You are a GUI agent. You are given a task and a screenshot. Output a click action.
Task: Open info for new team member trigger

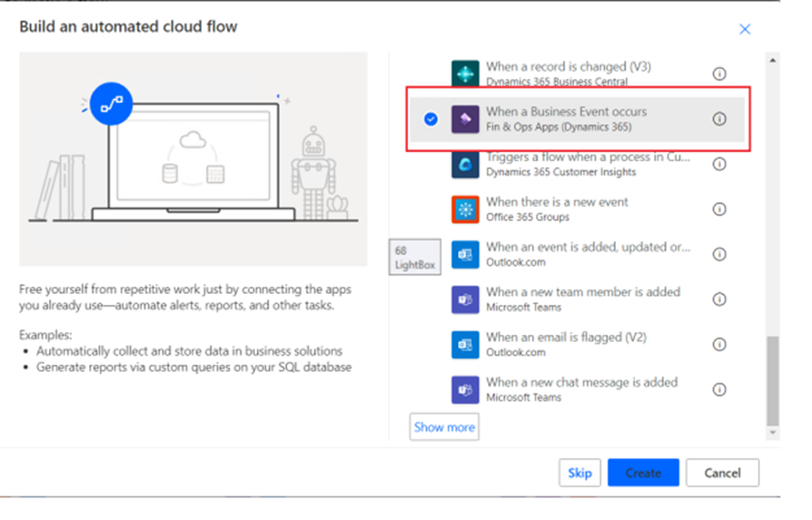[719, 299]
